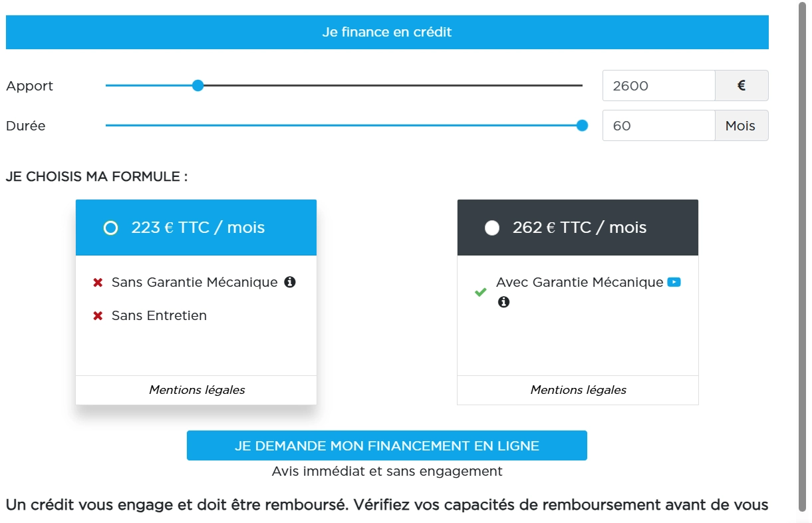Click the Apport amount field showing 2600
Image resolution: width=812 pixels, height=523 pixels.
[x=659, y=86]
